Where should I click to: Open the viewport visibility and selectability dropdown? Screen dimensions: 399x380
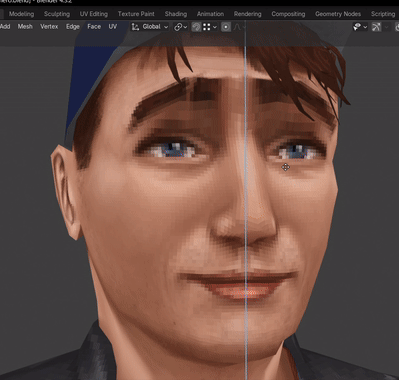(360, 27)
